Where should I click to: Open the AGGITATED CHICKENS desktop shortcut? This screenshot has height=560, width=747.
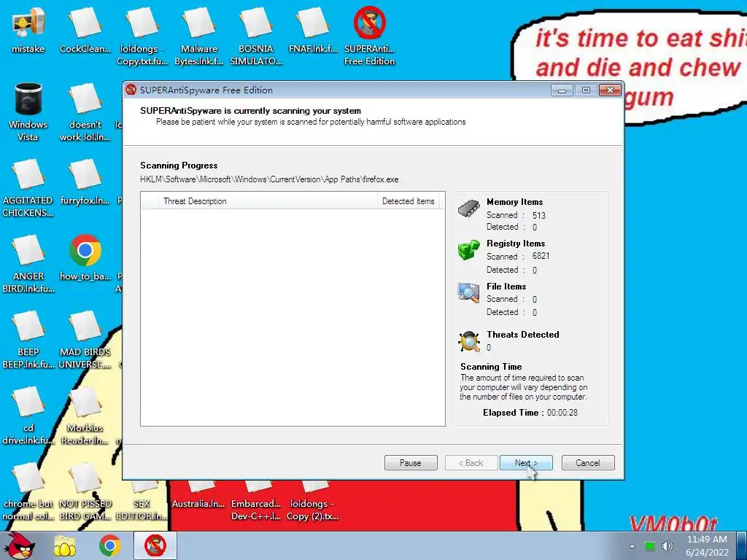coord(28,188)
